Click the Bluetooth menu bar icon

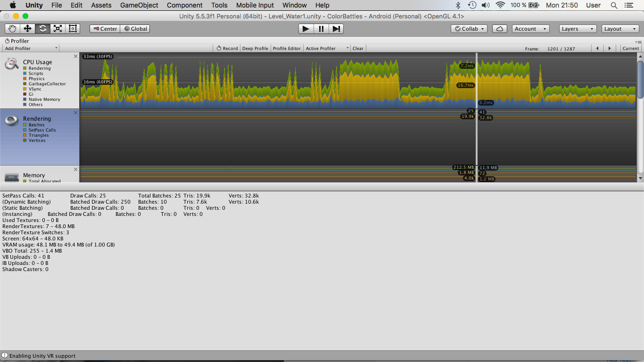[x=458, y=5]
